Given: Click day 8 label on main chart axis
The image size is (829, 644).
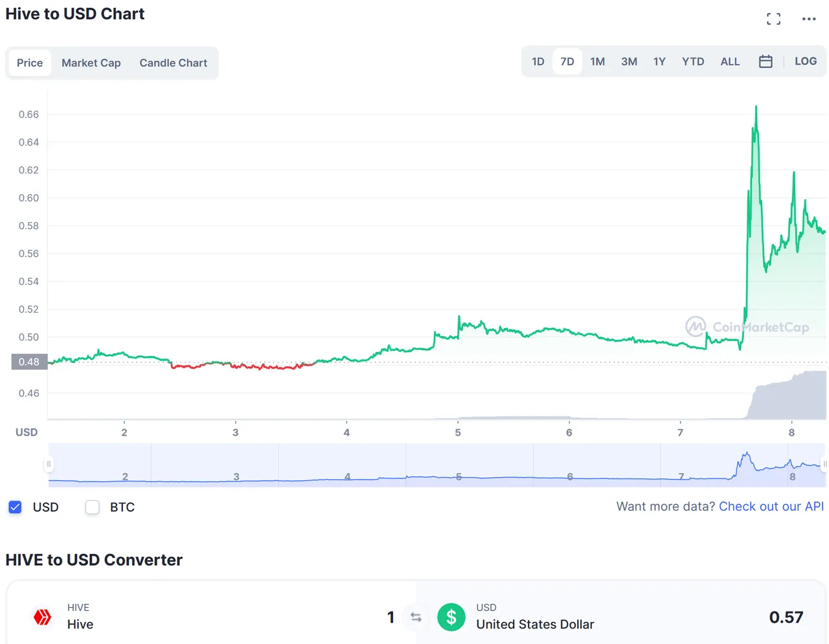Looking at the screenshot, I should tap(791, 432).
